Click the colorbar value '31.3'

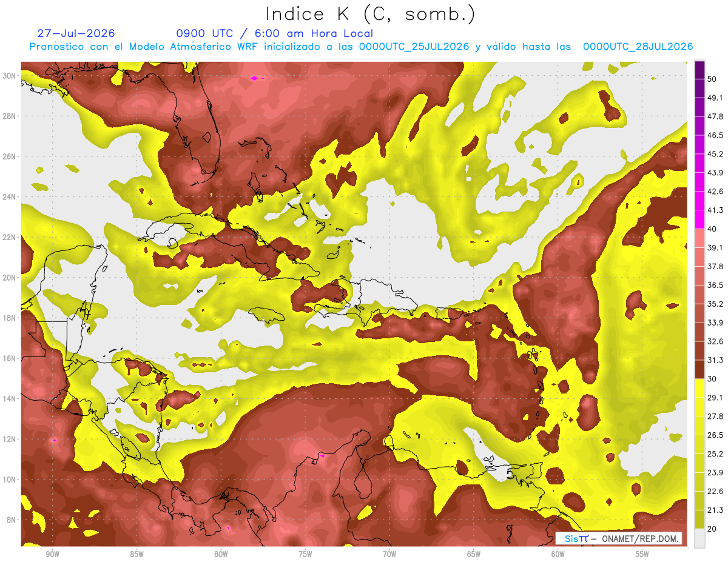pyautogui.click(x=715, y=360)
